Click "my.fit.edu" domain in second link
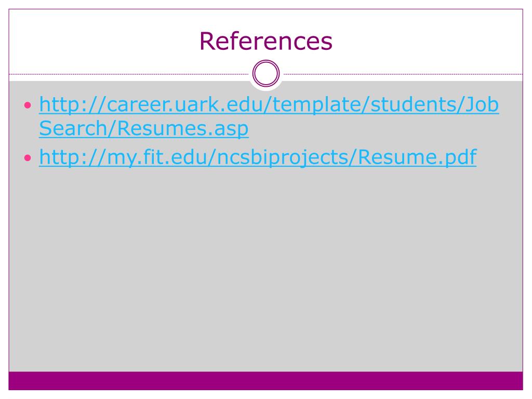Image resolution: width=532 pixels, height=399 pixels. (158, 158)
